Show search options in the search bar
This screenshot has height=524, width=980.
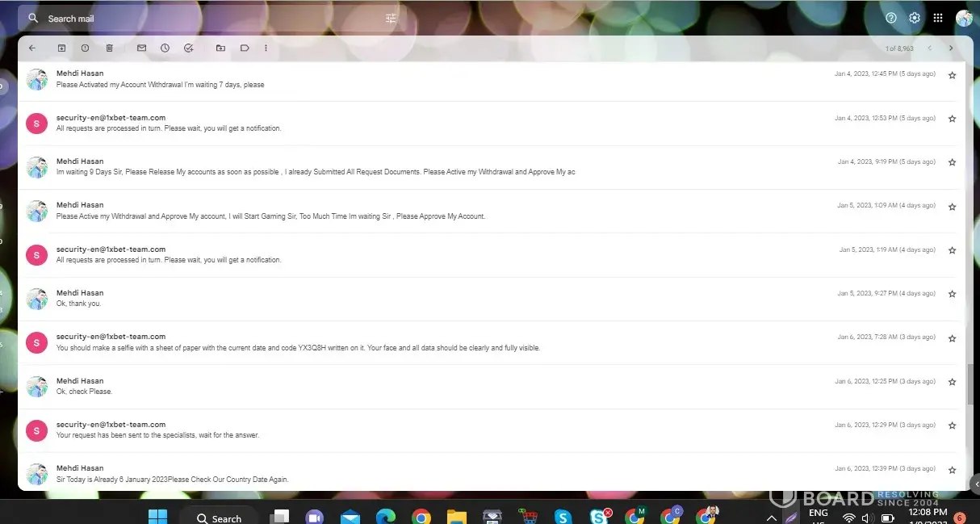click(391, 19)
